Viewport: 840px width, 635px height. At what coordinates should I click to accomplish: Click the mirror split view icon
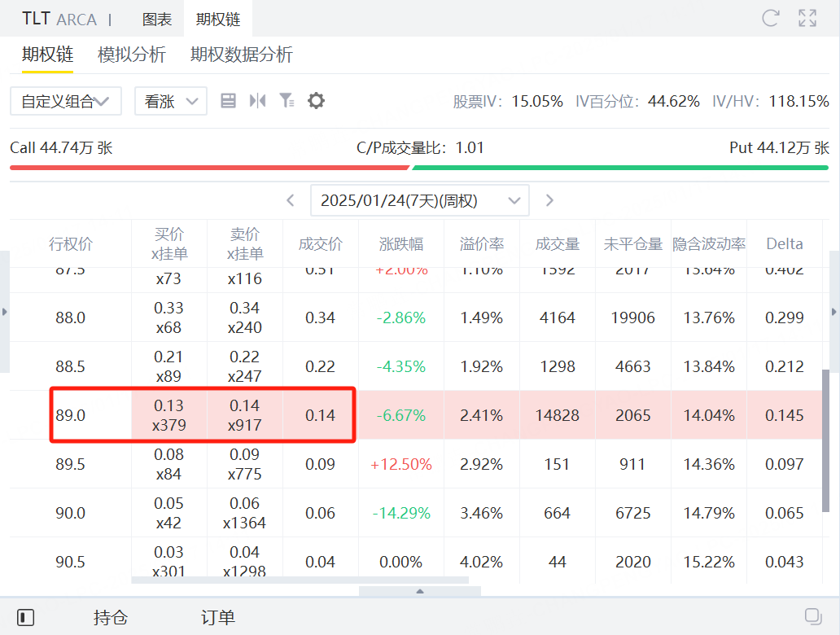[258, 101]
